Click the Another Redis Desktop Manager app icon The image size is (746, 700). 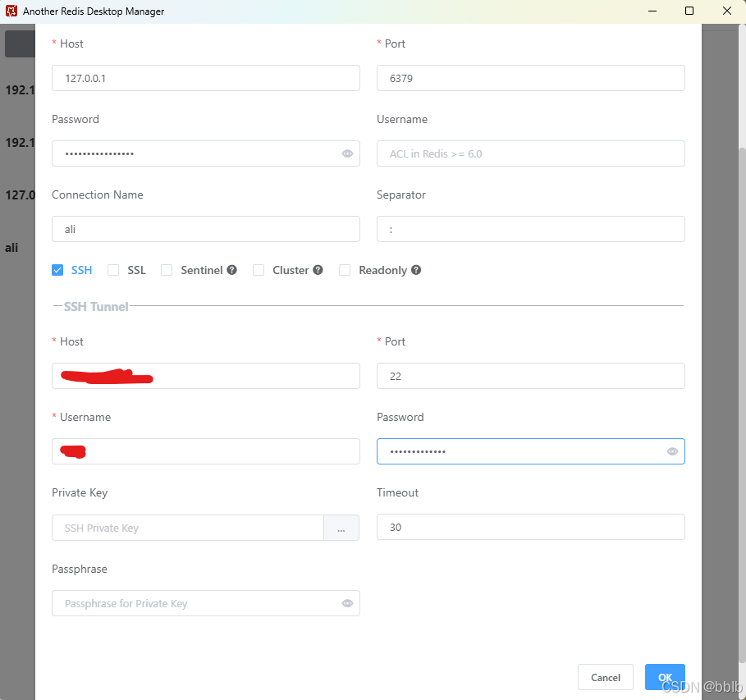point(11,11)
